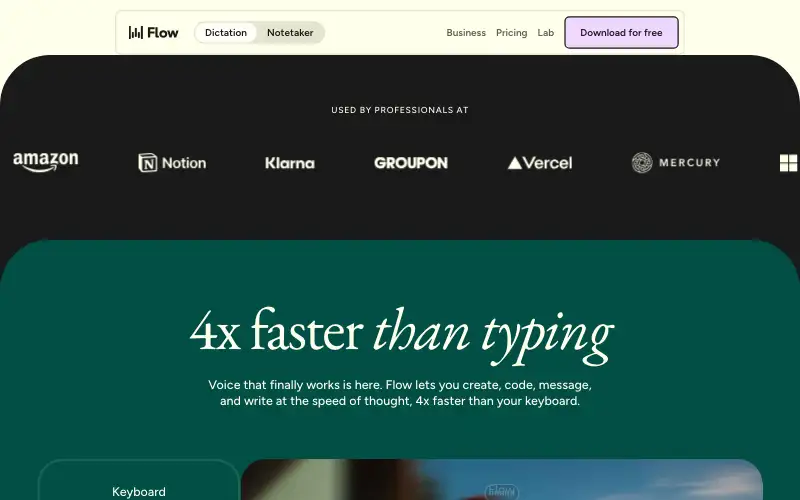Switch to the Notetaker option
This screenshot has width=800, height=500.
pyautogui.click(x=290, y=33)
